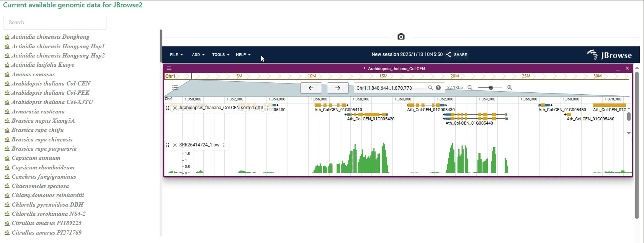Click the zoom out magnifier icon

(470, 88)
